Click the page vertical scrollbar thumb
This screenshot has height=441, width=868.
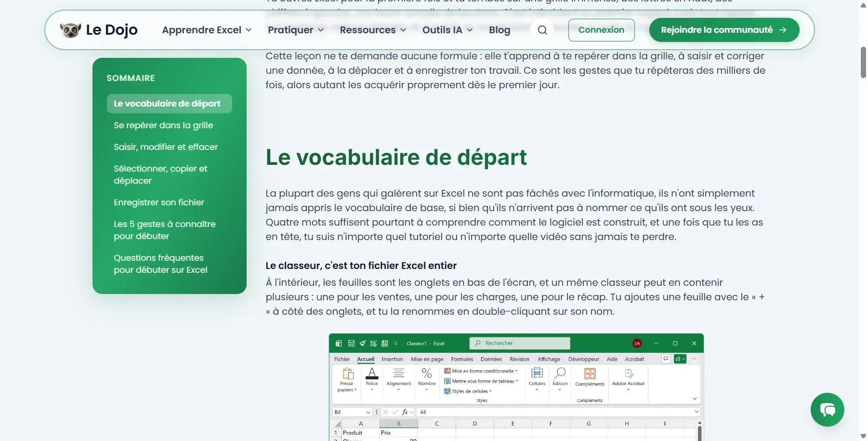863,62
